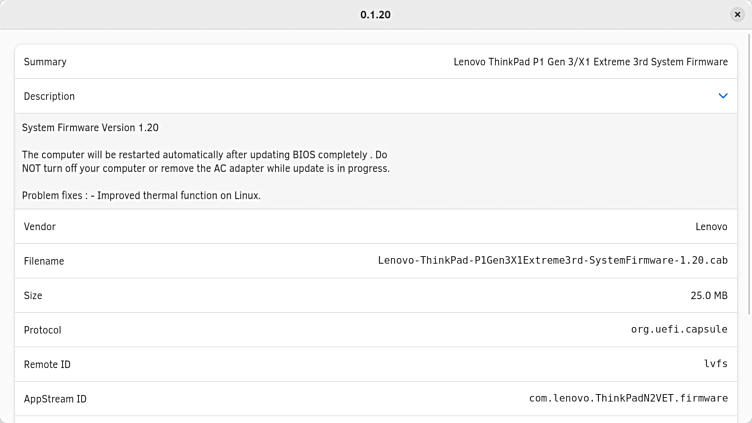Viewport: 752px width, 423px height.
Task: Select the com.lenovo.ThinkPadN2VET.firmware AppStream ID
Action: 628,399
